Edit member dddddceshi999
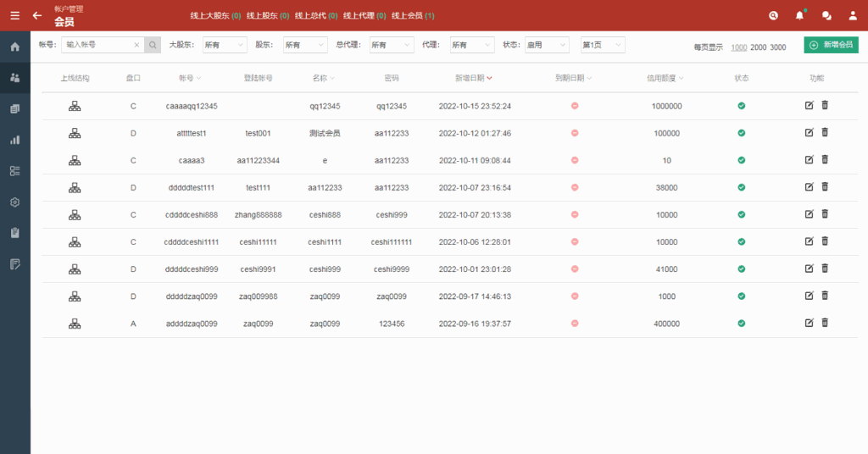The height and width of the screenshot is (454, 868). [810, 269]
